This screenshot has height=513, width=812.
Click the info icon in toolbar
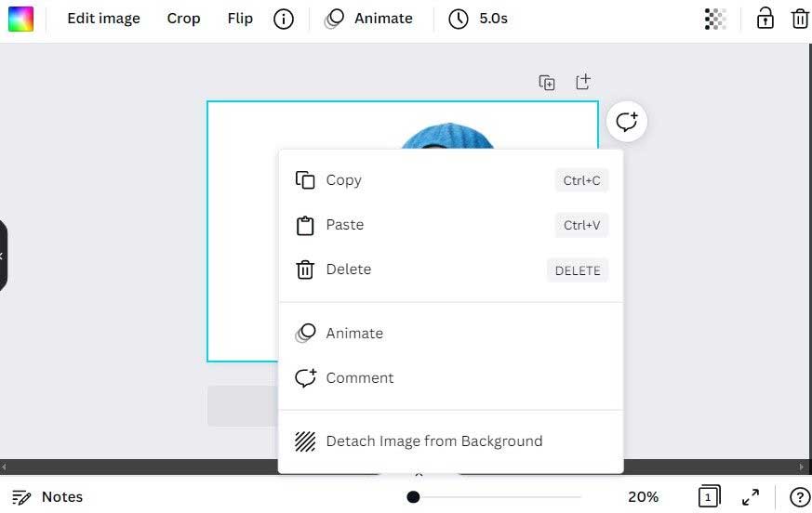click(x=284, y=19)
